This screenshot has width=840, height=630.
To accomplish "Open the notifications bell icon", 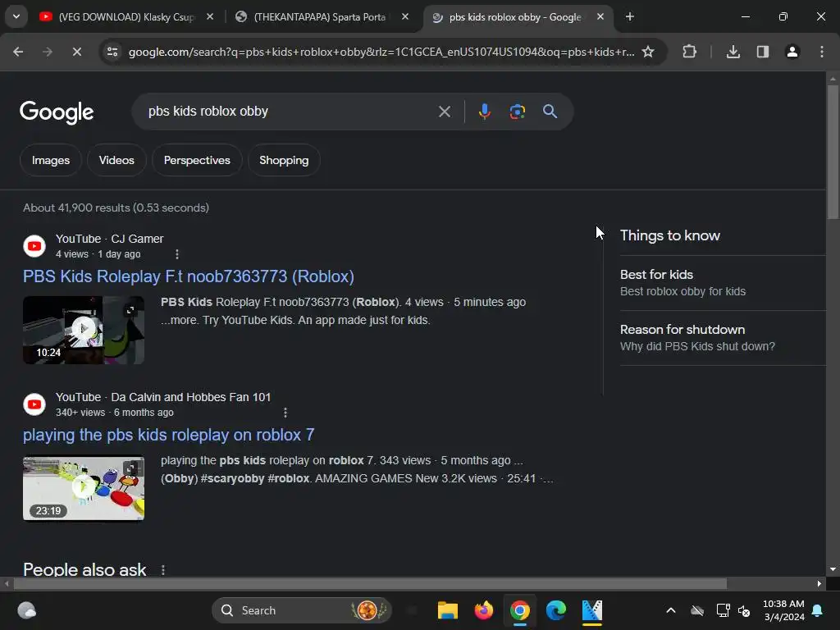I will tap(818, 610).
